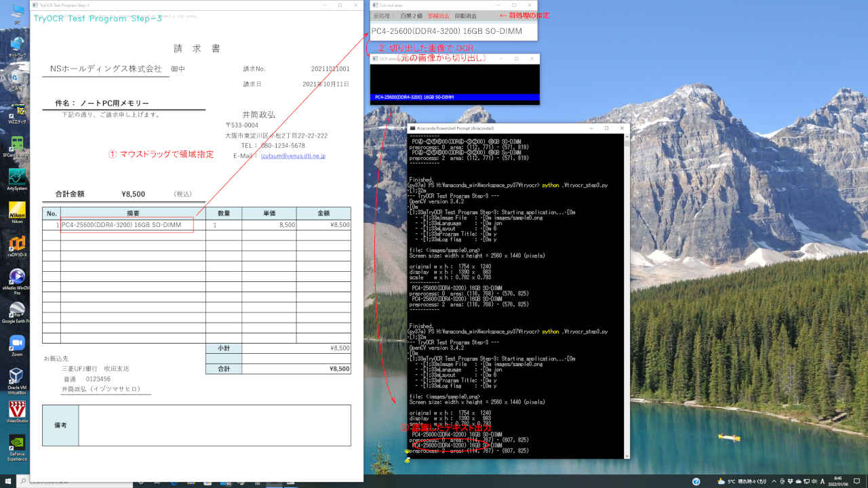
Task: Select the red 罫線消去 preprocessing option
Action: coord(438,16)
